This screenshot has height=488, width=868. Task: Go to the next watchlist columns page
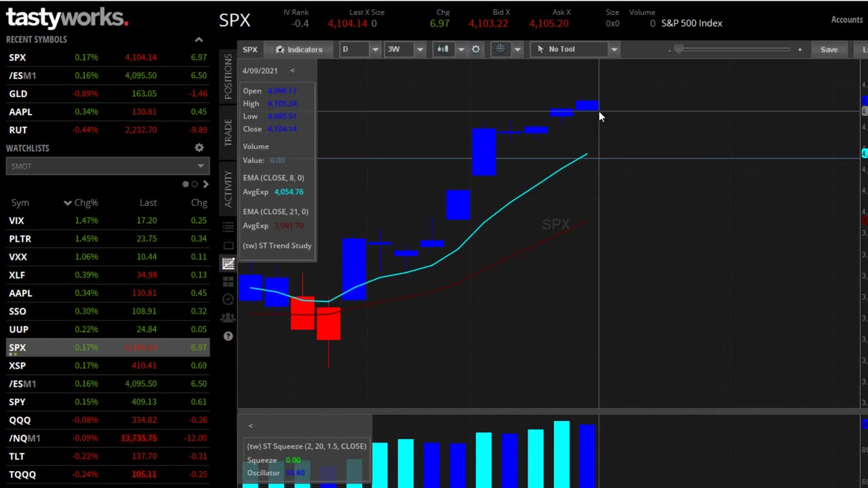click(x=205, y=184)
